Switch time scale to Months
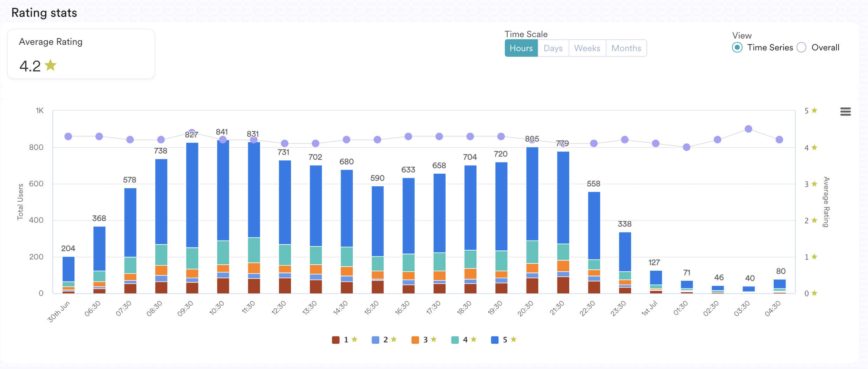The height and width of the screenshot is (369, 868). 626,48
